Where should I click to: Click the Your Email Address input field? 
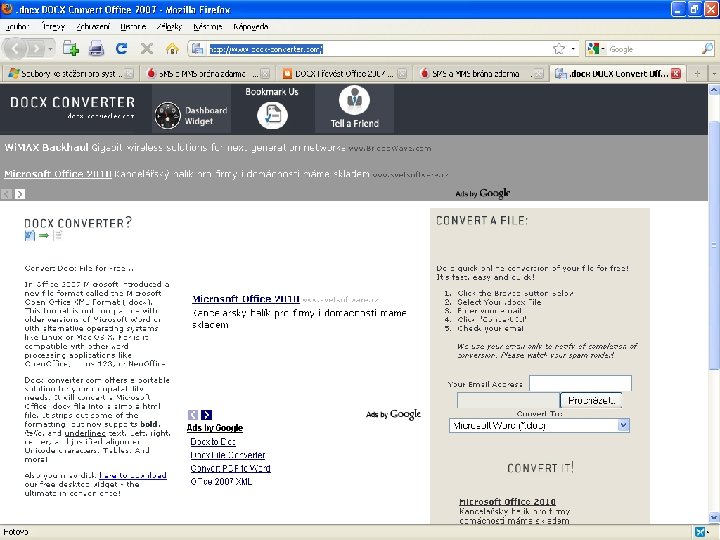580,383
